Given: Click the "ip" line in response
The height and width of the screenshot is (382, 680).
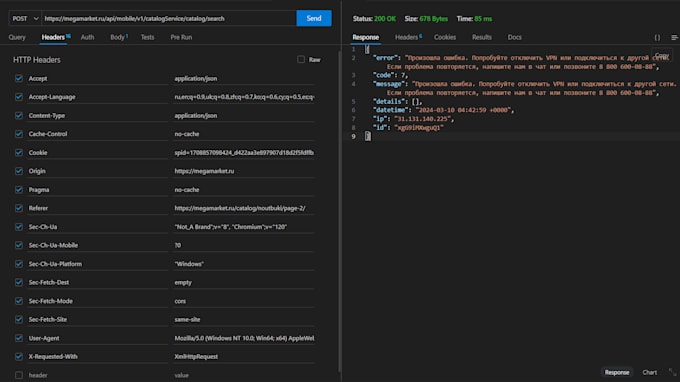Looking at the screenshot, I should (413, 119).
